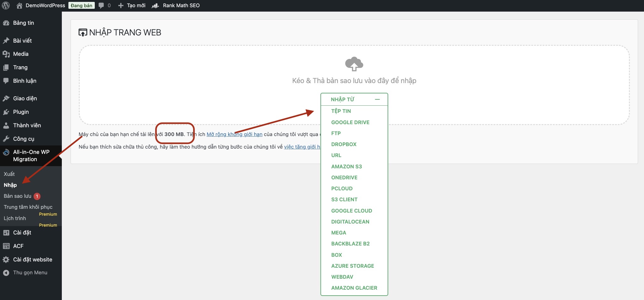Click the Plugin sidebar icon

point(6,112)
